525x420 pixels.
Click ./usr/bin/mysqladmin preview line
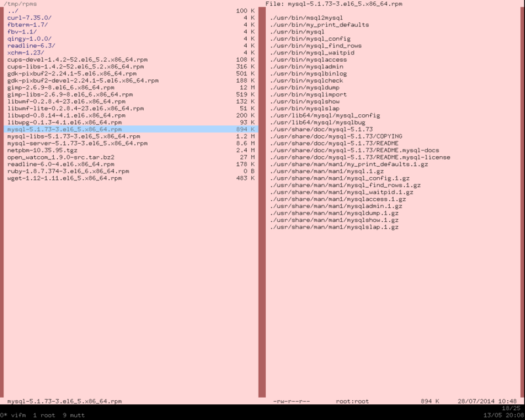tap(306, 67)
